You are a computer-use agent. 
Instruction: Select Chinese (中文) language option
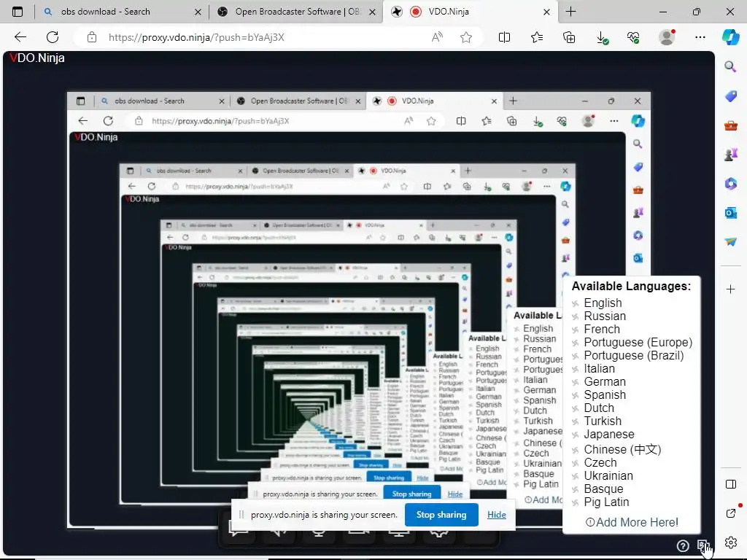point(622,449)
